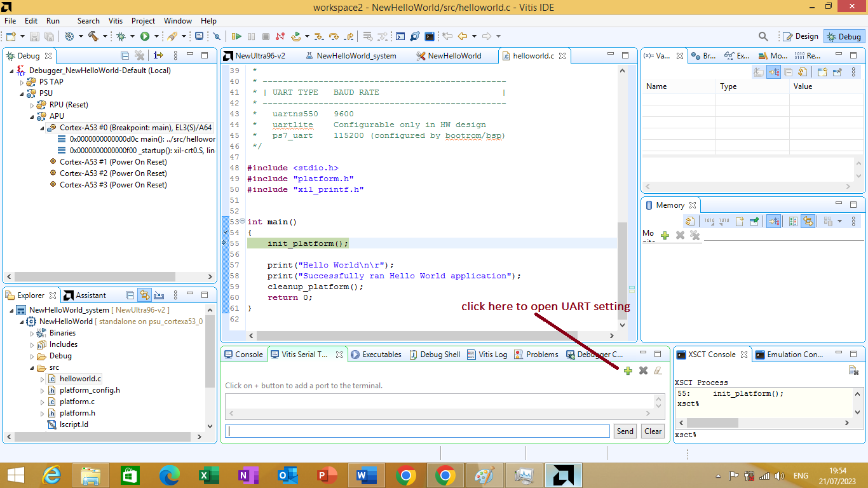Expand the RPU (Reset) node
This screenshot has width=868, height=488.
pos(32,105)
